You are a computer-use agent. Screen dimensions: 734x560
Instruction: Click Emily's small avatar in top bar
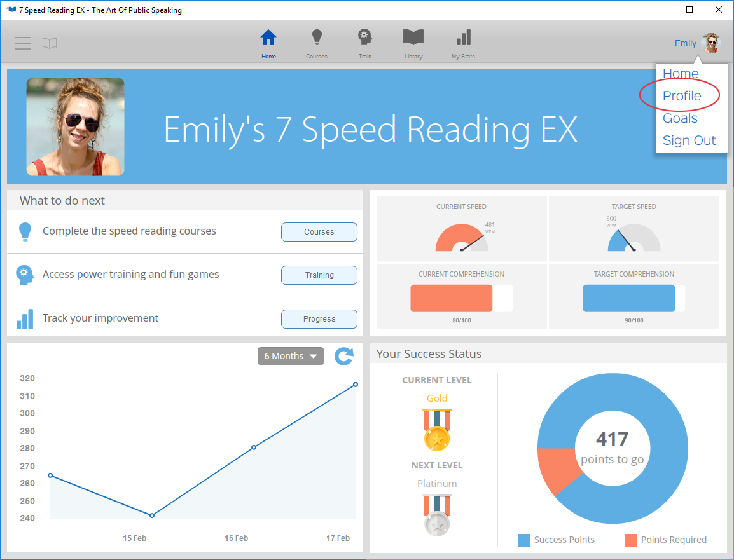click(x=711, y=43)
